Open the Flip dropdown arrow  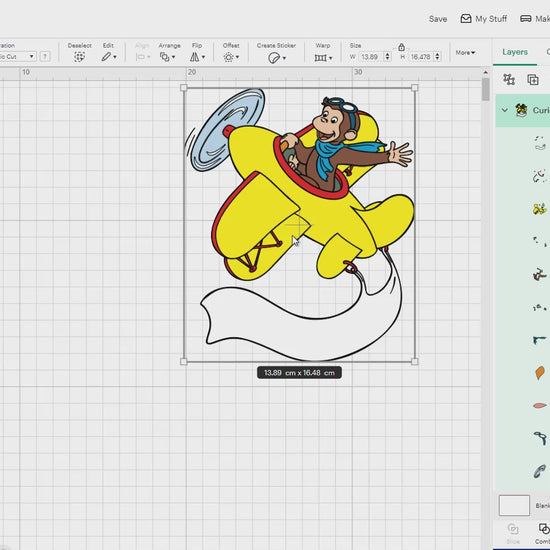[203, 57]
